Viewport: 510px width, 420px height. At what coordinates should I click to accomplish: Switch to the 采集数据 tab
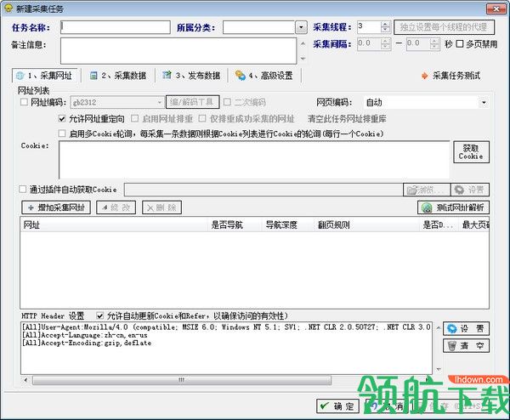[118, 76]
